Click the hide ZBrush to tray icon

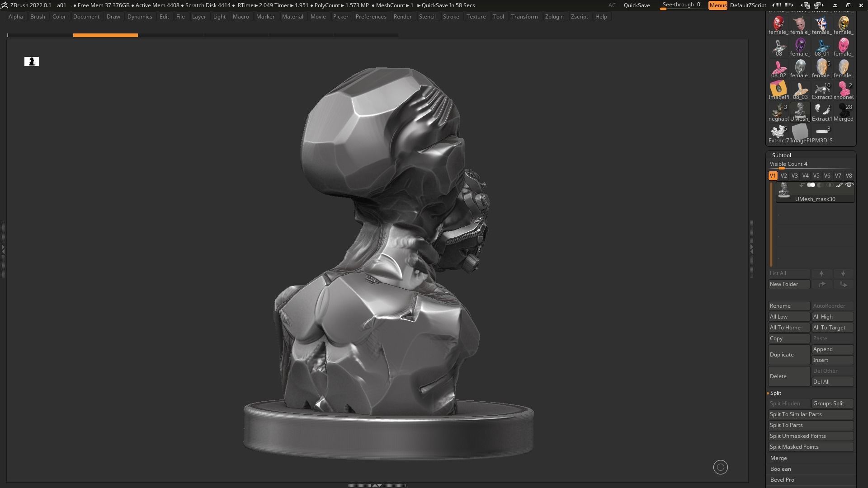click(835, 5)
